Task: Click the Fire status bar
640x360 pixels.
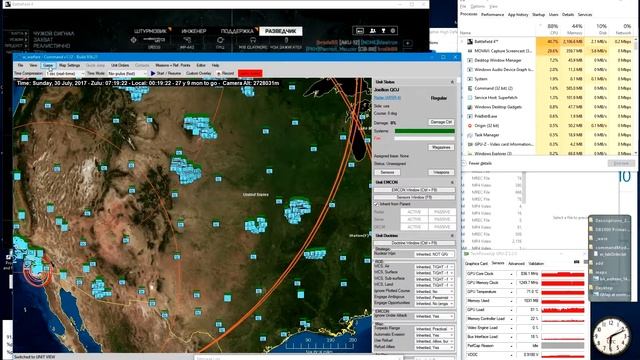Action: pyautogui.click(x=424, y=139)
